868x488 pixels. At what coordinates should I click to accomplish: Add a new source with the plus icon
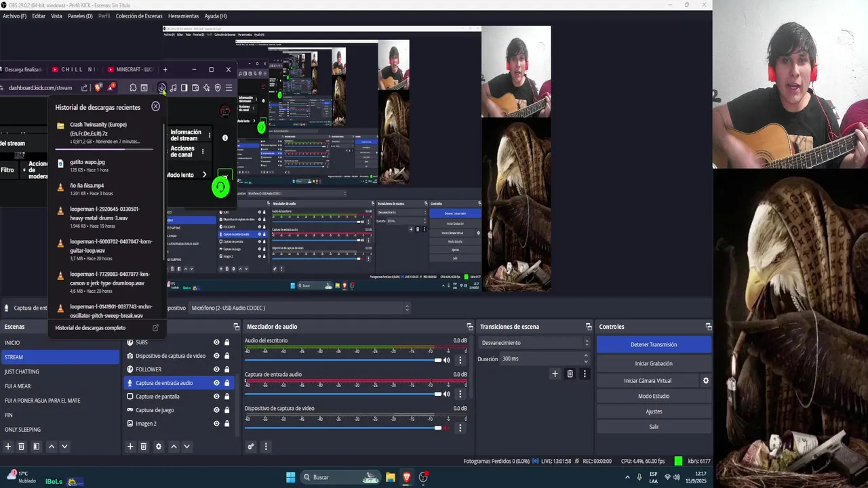tap(130, 447)
